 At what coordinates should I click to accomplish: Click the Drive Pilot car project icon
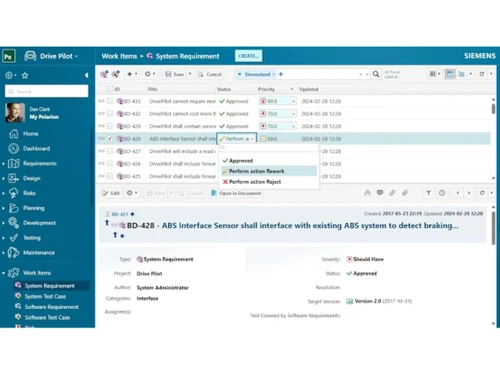point(30,56)
